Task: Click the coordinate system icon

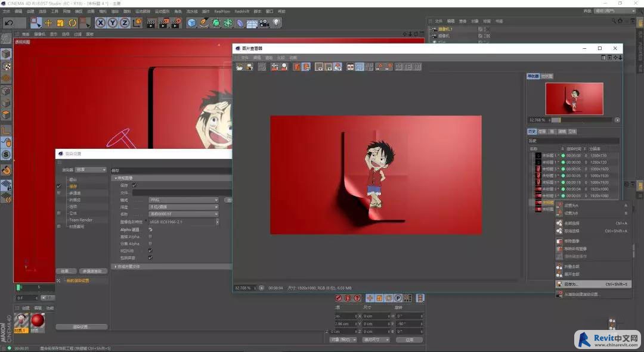Action: 137,23
